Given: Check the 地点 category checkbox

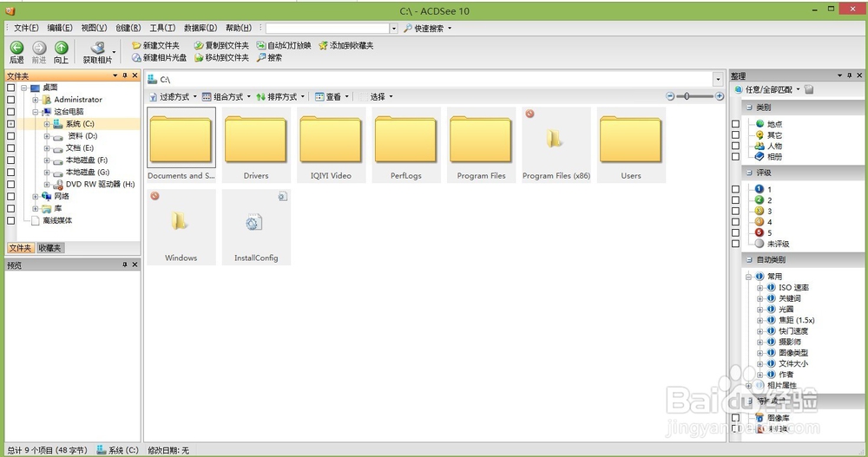Looking at the screenshot, I should pos(735,124).
